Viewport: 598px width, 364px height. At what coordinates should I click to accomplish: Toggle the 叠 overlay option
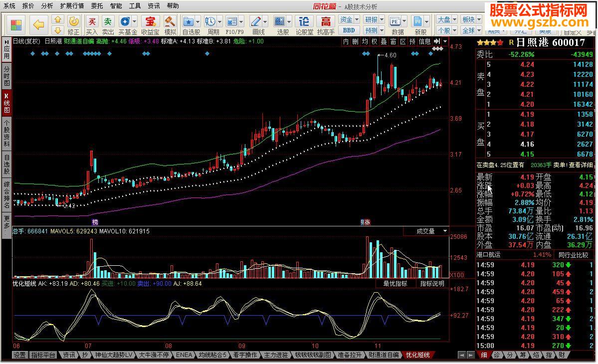point(384,41)
